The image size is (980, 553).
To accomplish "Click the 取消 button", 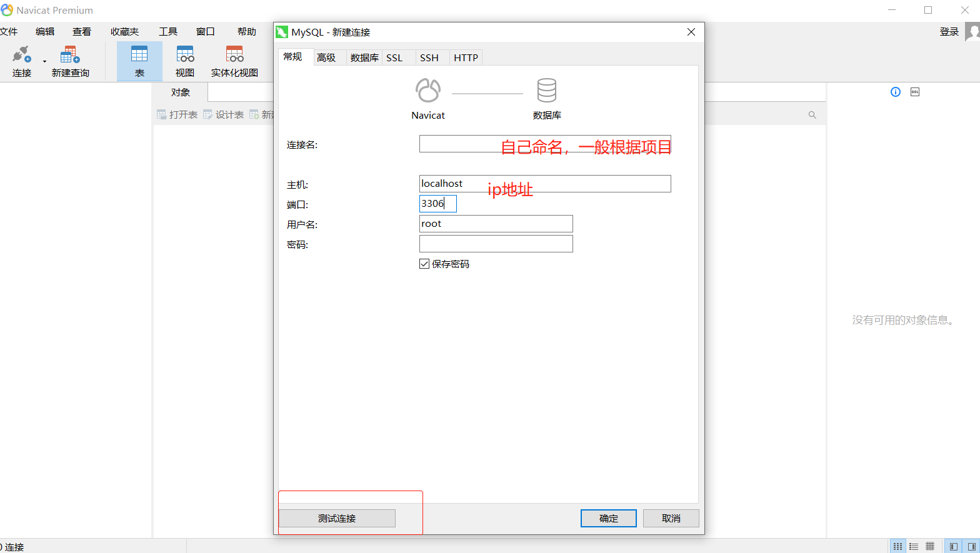I will pos(671,518).
